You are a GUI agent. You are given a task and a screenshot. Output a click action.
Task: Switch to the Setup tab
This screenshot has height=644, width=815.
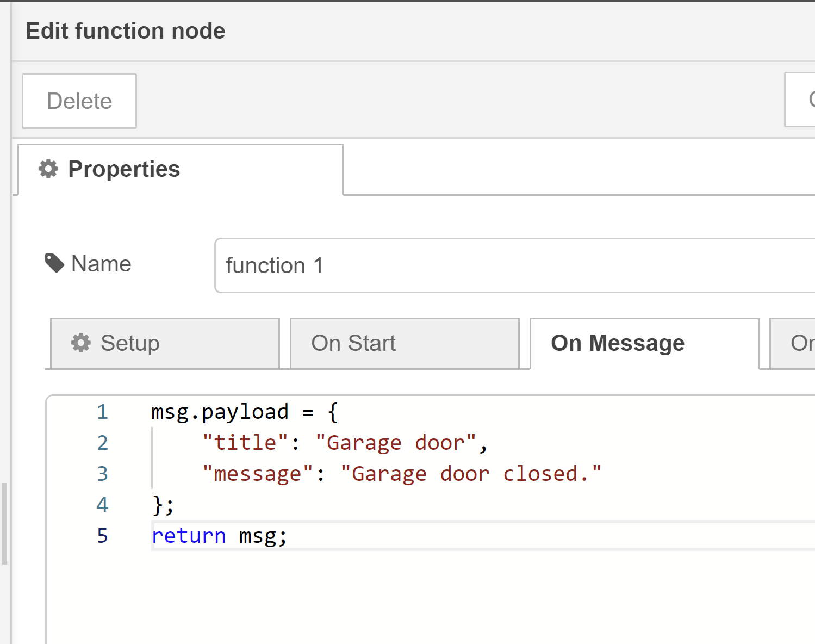coord(165,343)
